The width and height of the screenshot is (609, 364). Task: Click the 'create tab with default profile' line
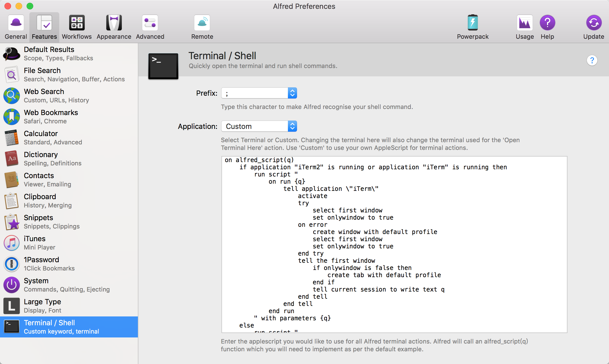click(384, 275)
